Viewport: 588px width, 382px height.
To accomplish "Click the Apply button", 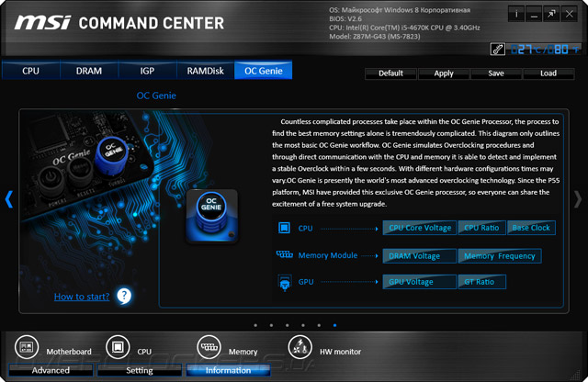I will coord(444,73).
